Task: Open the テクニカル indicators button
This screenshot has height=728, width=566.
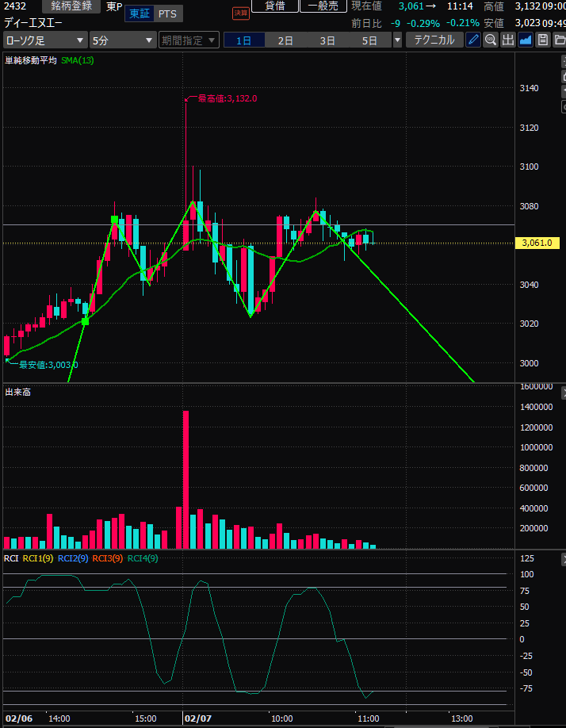Action: pos(434,40)
